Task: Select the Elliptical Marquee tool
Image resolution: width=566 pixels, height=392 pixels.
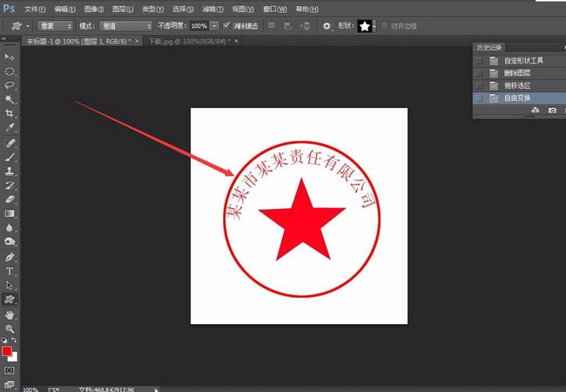Action: coord(10,71)
